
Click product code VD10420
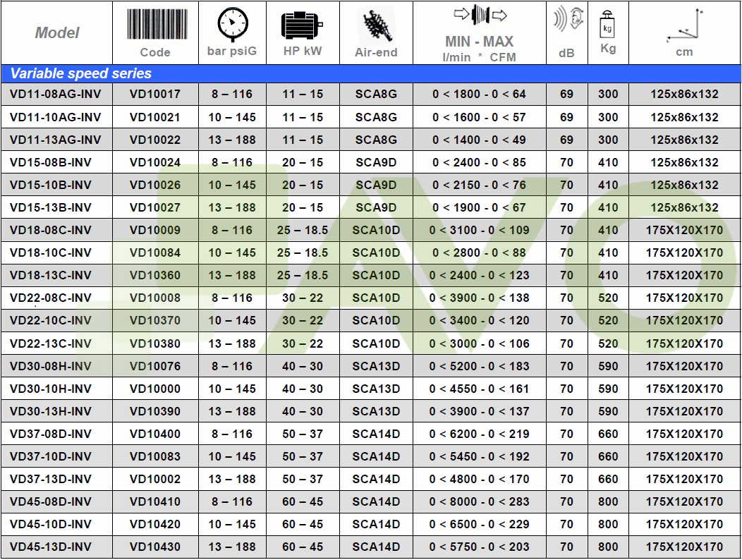155,524
